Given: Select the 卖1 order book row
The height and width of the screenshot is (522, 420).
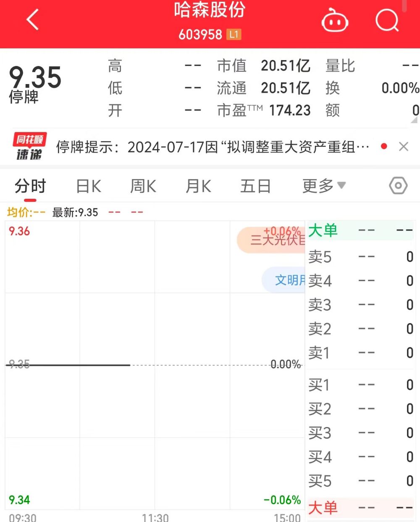Looking at the screenshot, I should [x=361, y=353].
